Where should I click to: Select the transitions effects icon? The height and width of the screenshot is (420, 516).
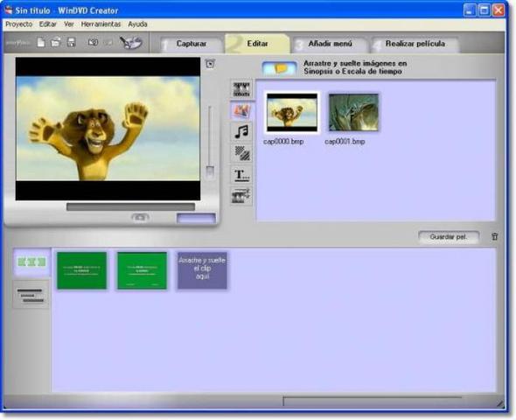click(x=241, y=153)
